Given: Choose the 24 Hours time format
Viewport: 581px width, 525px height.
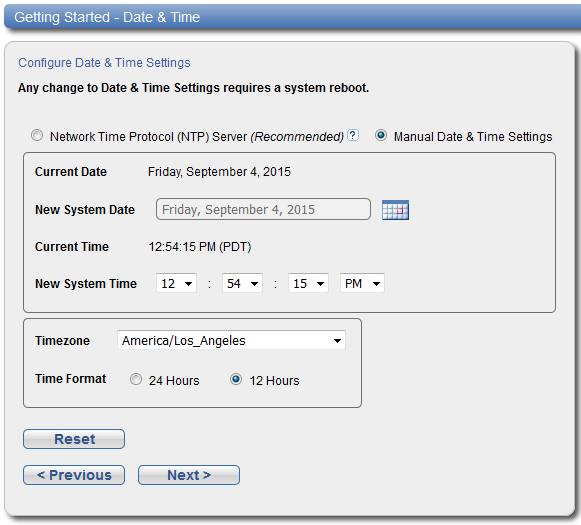Looking at the screenshot, I should point(136,379).
